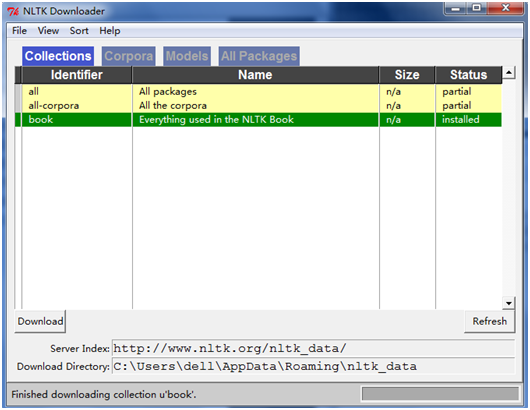Click the Download button
Image resolution: width=530 pixels, height=410 pixels.
40,321
